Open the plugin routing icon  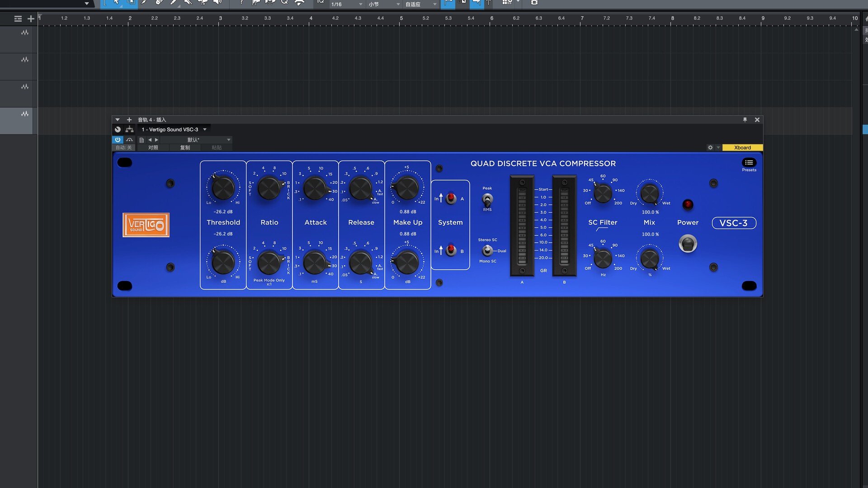pos(130,129)
